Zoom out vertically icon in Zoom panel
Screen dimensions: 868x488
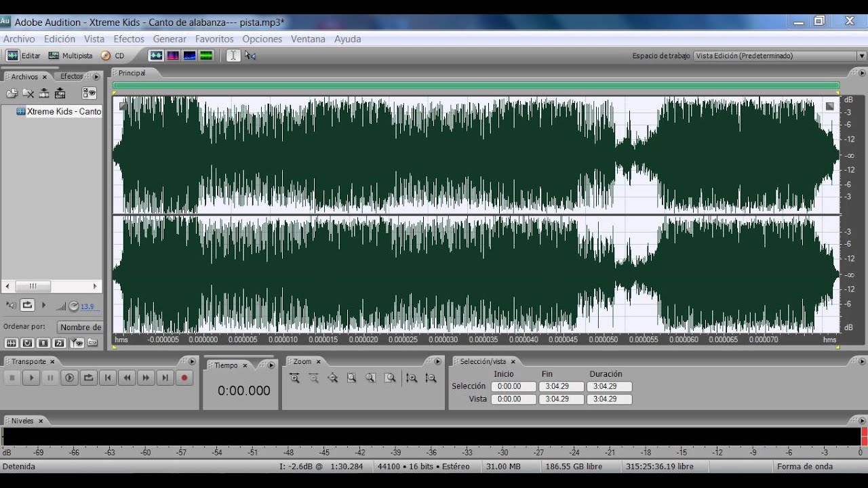pos(431,378)
